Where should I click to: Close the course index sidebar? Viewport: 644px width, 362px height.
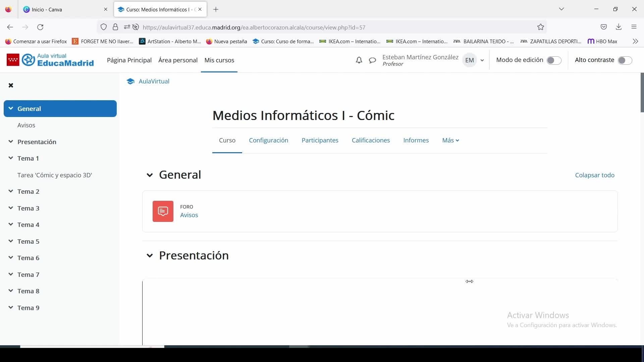pyautogui.click(x=11, y=85)
